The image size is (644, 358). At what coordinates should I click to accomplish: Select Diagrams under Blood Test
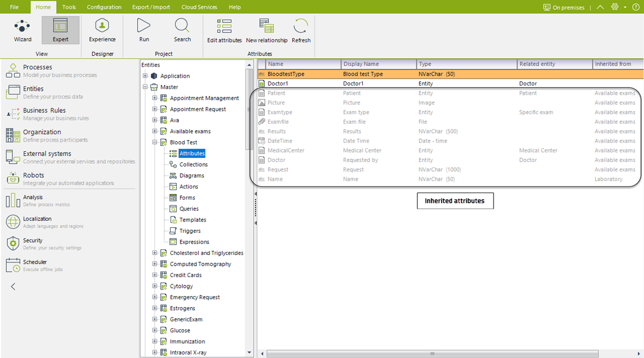pos(192,176)
